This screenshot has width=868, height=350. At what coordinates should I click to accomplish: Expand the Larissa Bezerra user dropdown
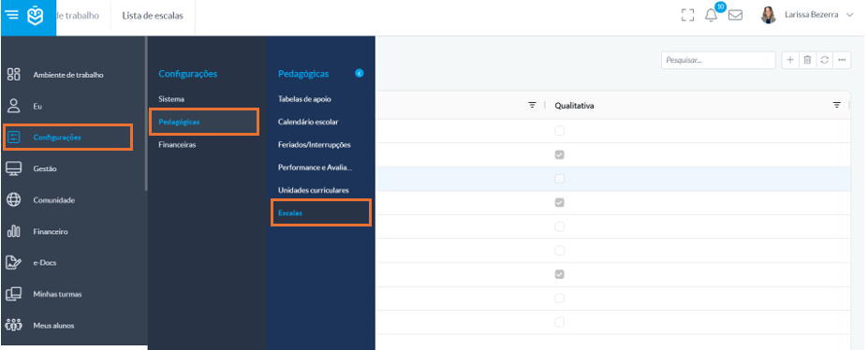pyautogui.click(x=850, y=16)
